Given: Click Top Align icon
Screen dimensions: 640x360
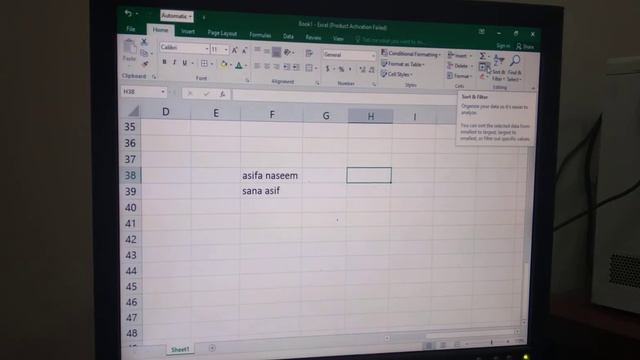Looking at the screenshot, I should pos(258,50).
